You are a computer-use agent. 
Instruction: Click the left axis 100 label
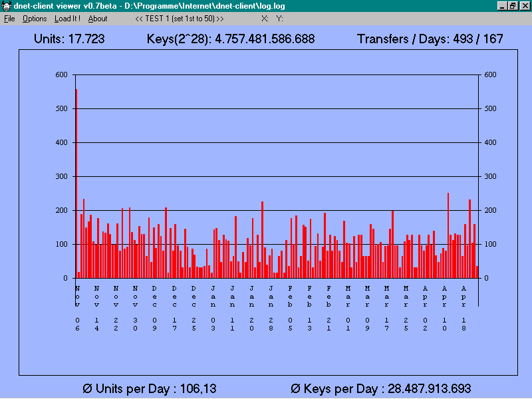coord(61,244)
